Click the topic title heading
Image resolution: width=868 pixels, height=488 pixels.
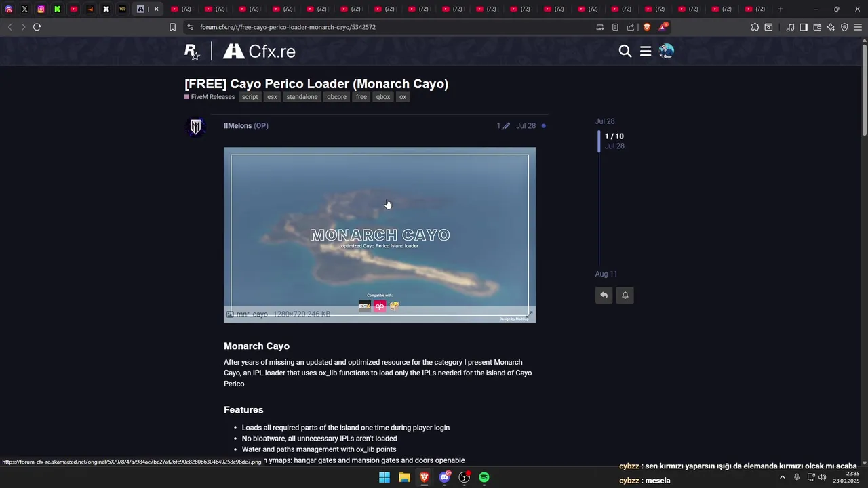coord(316,84)
